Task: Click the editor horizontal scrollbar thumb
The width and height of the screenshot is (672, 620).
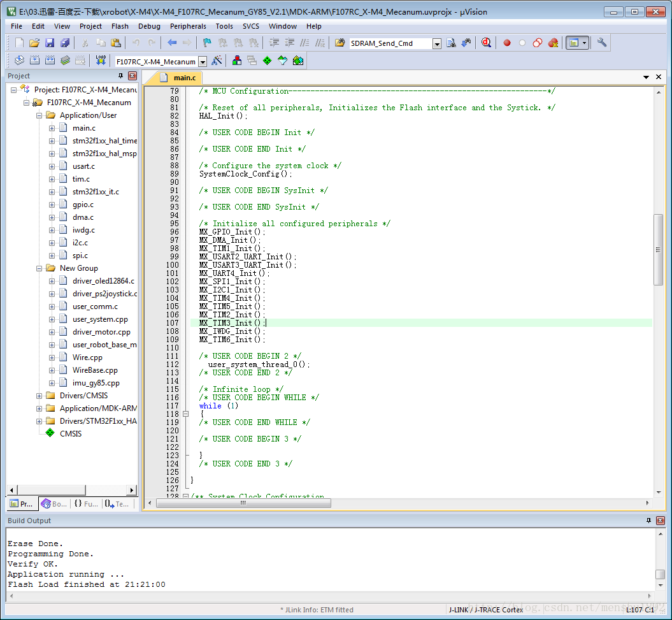Action: 243,503
